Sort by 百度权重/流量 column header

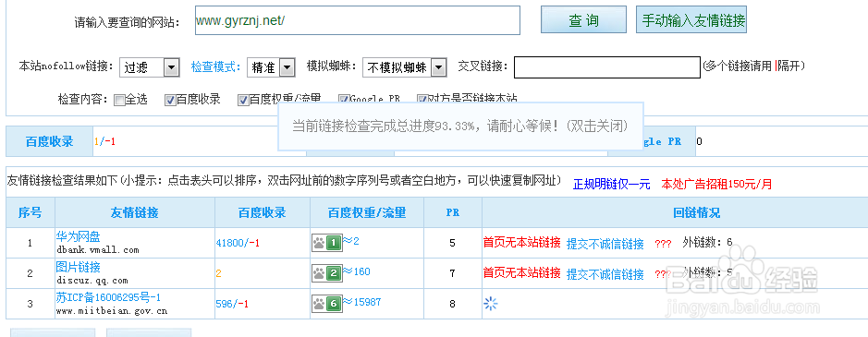[x=367, y=212]
